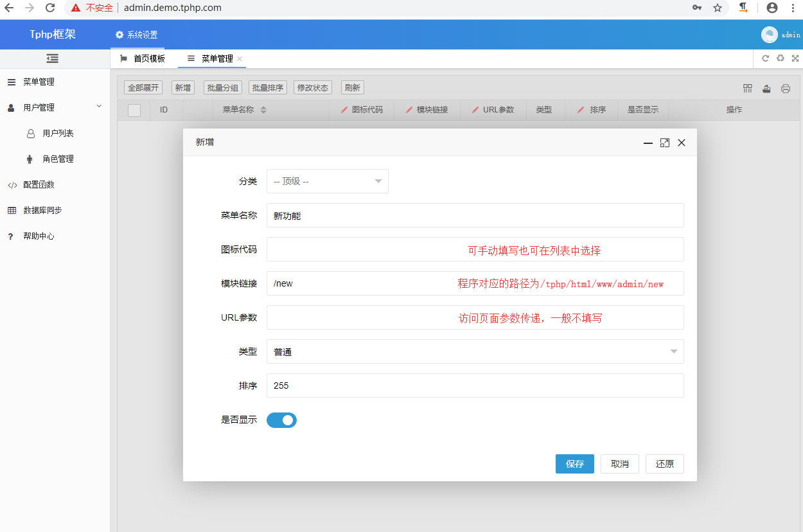Open the browser profile account icon
The height and width of the screenshot is (532, 803).
click(x=772, y=8)
